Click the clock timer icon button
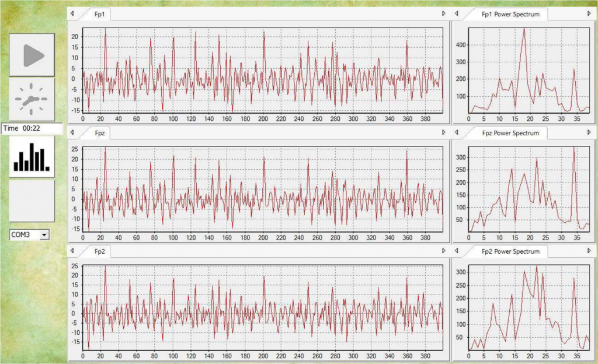The width and height of the screenshot is (598, 364). (x=32, y=100)
